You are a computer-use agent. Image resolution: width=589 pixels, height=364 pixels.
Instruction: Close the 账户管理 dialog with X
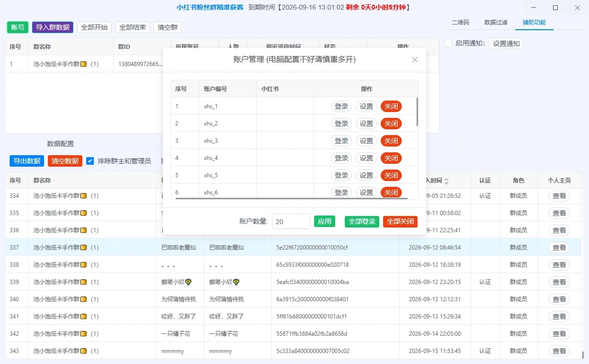point(415,59)
